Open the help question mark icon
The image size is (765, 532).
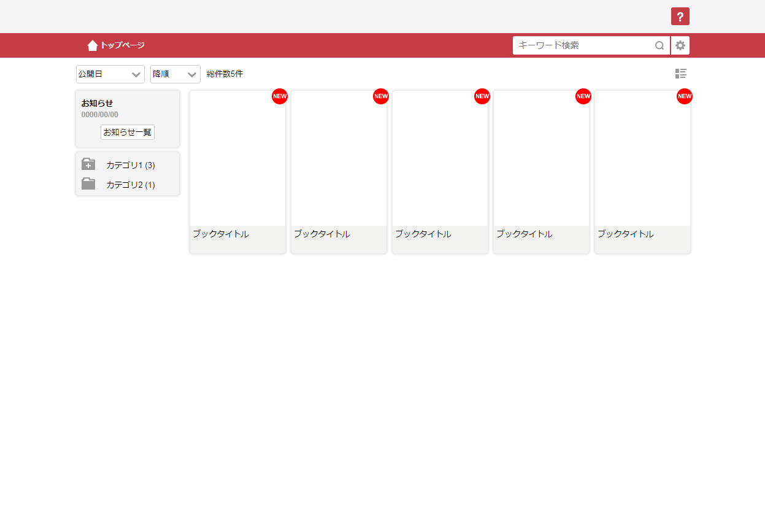pos(680,17)
